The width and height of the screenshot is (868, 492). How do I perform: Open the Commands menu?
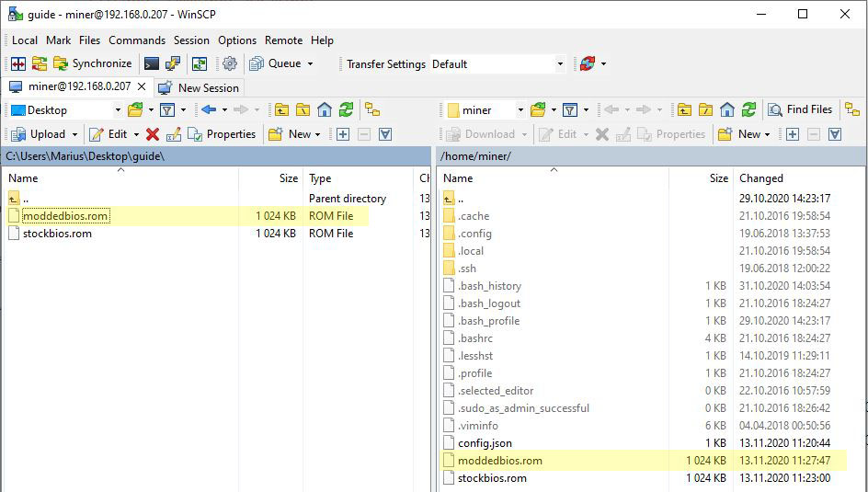click(x=137, y=40)
